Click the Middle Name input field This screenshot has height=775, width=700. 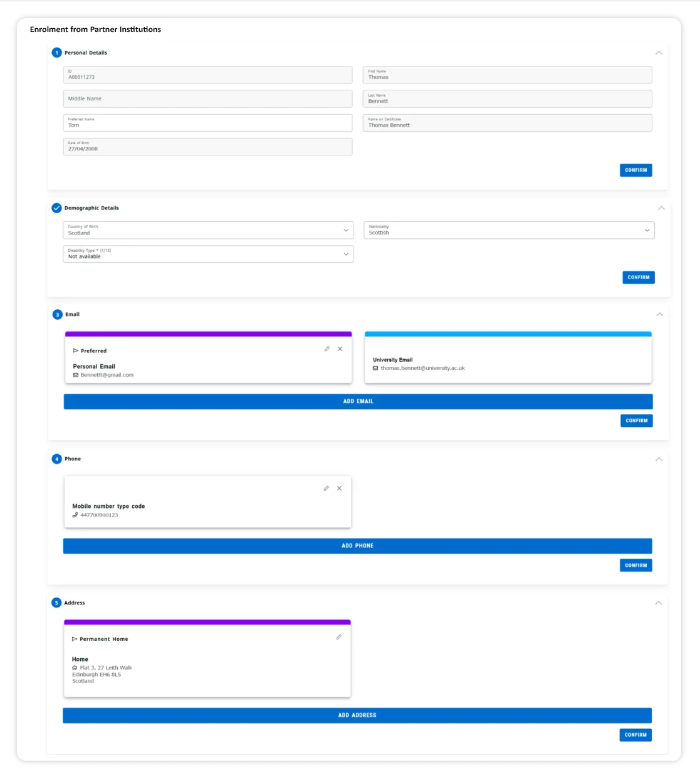[207, 99]
